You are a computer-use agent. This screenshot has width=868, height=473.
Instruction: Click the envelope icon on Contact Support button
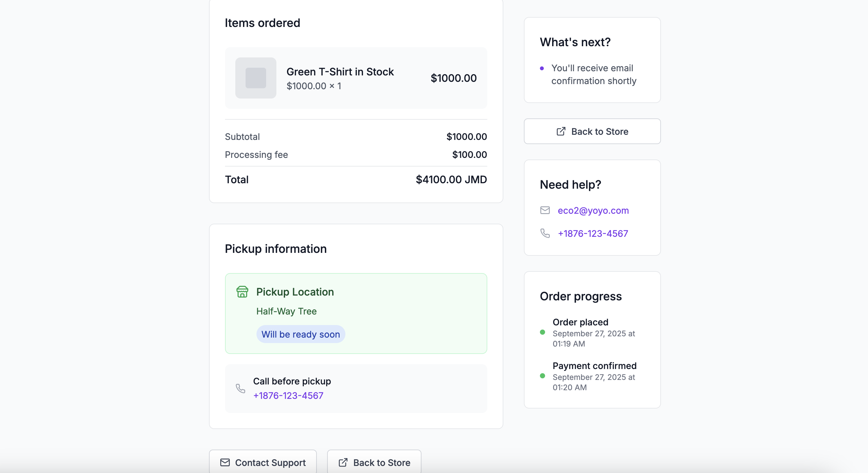coord(225,462)
